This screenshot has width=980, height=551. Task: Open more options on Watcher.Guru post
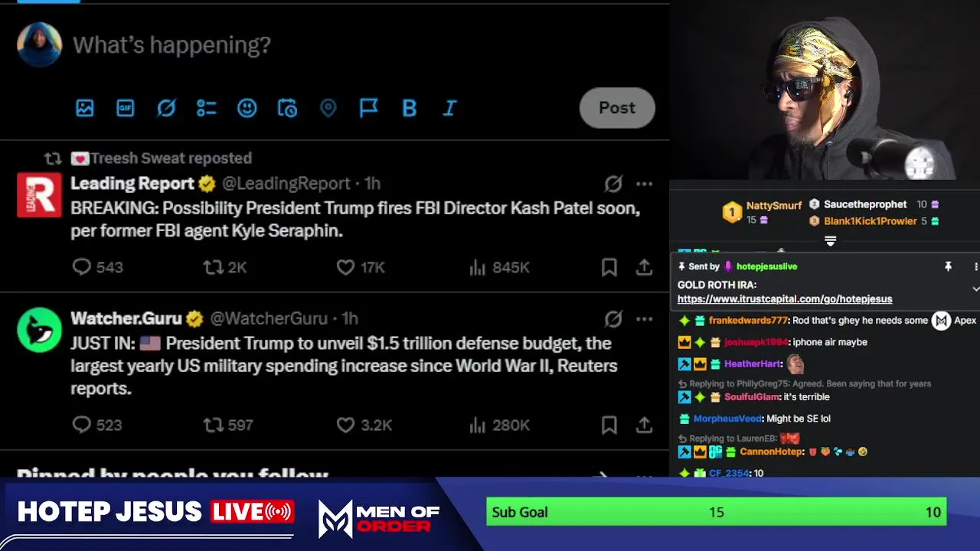(x=645, y=318)
